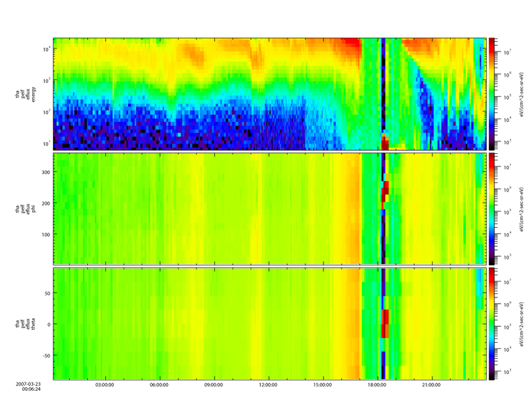Click the energy panel color bar

492,93
